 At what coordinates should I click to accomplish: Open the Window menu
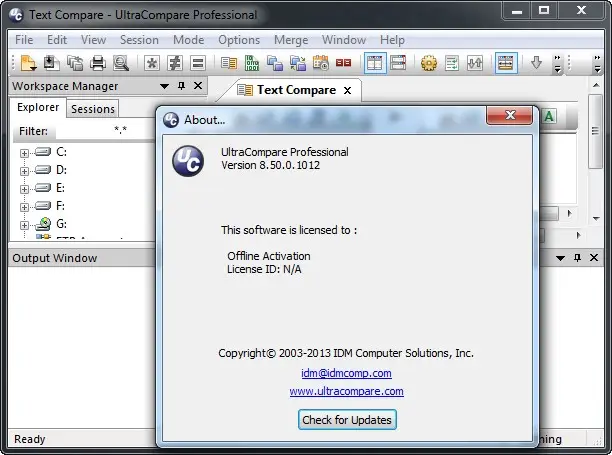(x=344, y=40)
